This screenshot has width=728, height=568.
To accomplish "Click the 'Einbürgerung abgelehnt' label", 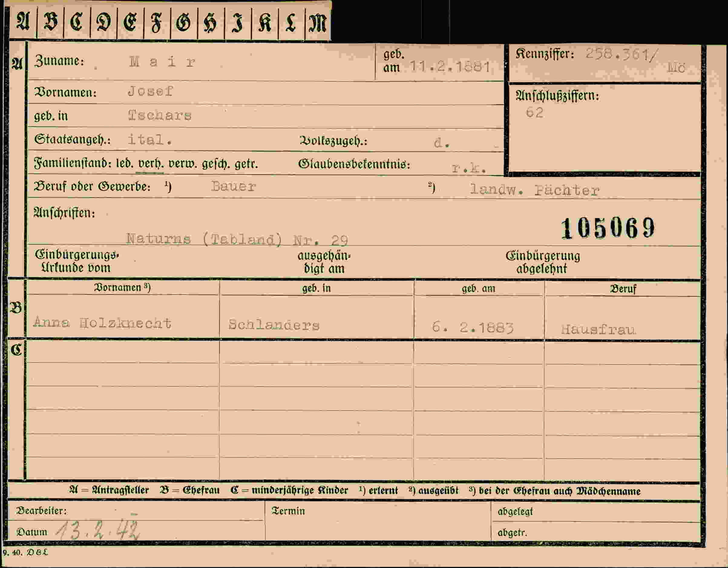I will pos(543,262).
